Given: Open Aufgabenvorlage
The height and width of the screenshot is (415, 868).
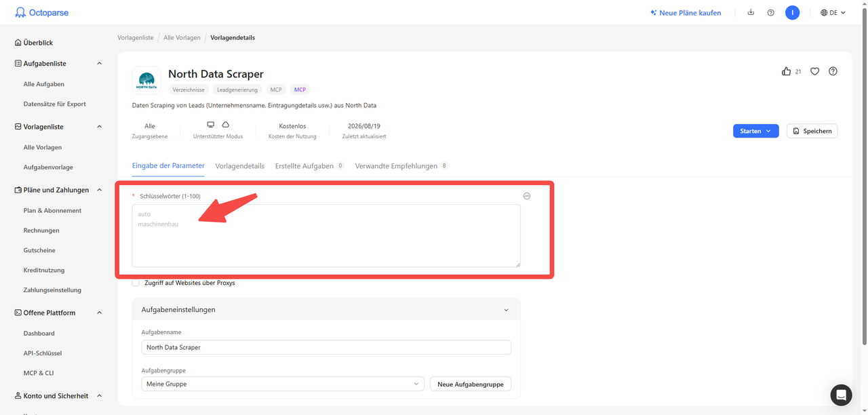Looking at the screenshot, I should [48, 167].
